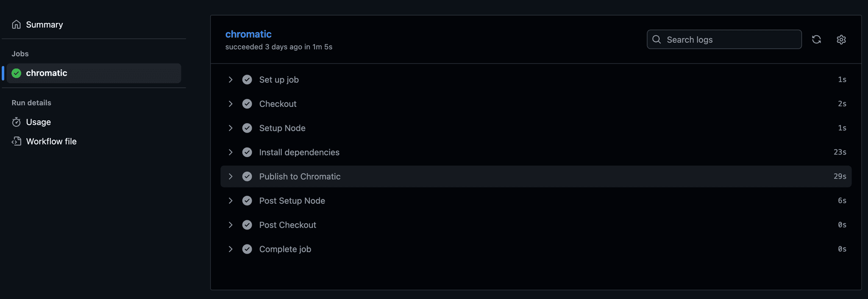This screenshot has width=868, height=299.
Task: Click the refresh logs icon
Action: (x=816, y=39)
